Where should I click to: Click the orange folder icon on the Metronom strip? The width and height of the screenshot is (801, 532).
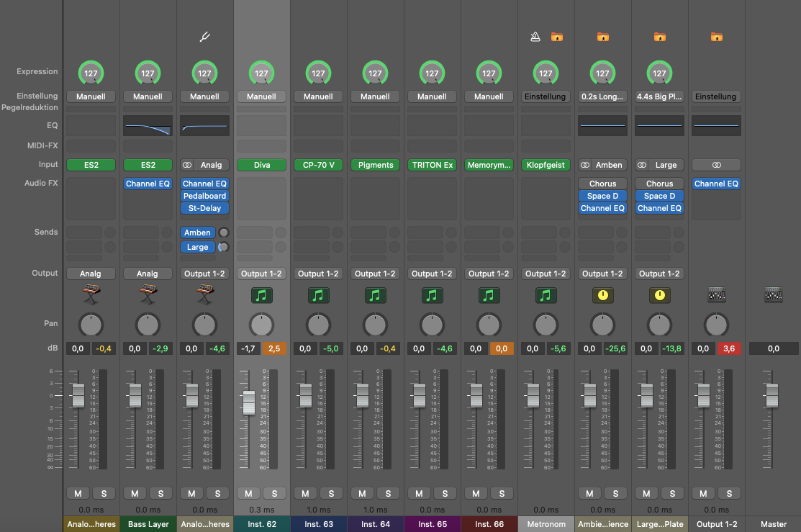557,37
